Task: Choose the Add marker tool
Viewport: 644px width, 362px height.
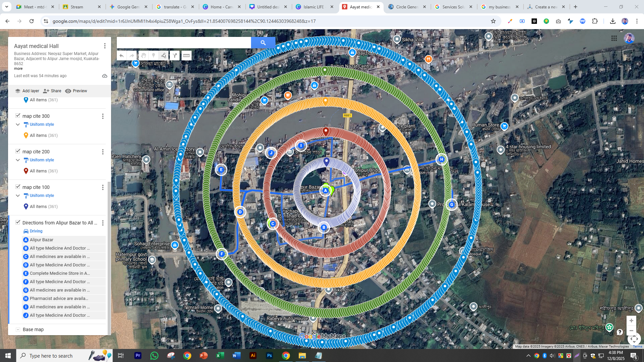Action: (153, 55)
